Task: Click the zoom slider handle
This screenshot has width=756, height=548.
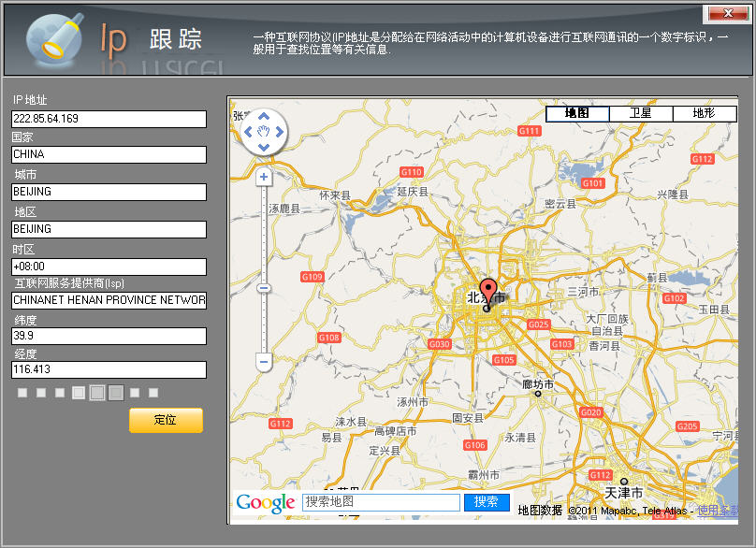Action: (264, 288)
